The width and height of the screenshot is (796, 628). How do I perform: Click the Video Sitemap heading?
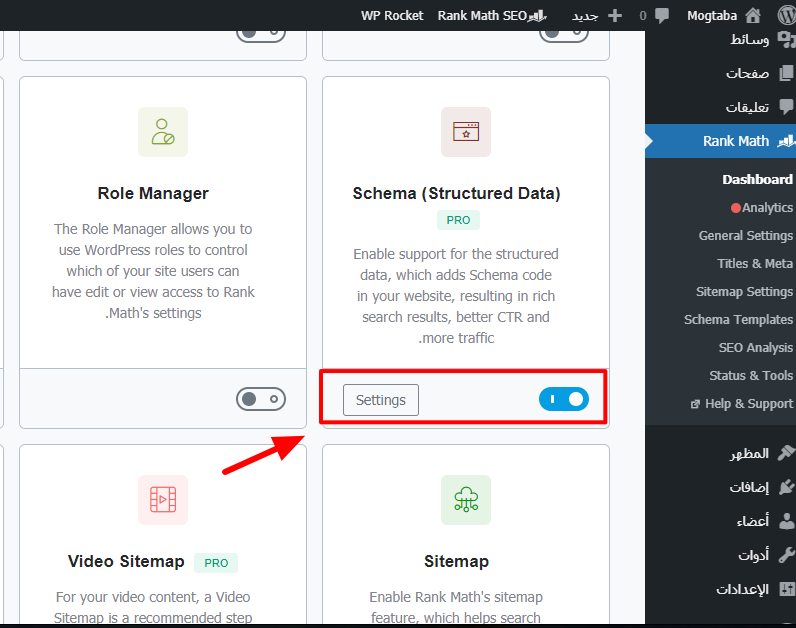coord(126,561)
